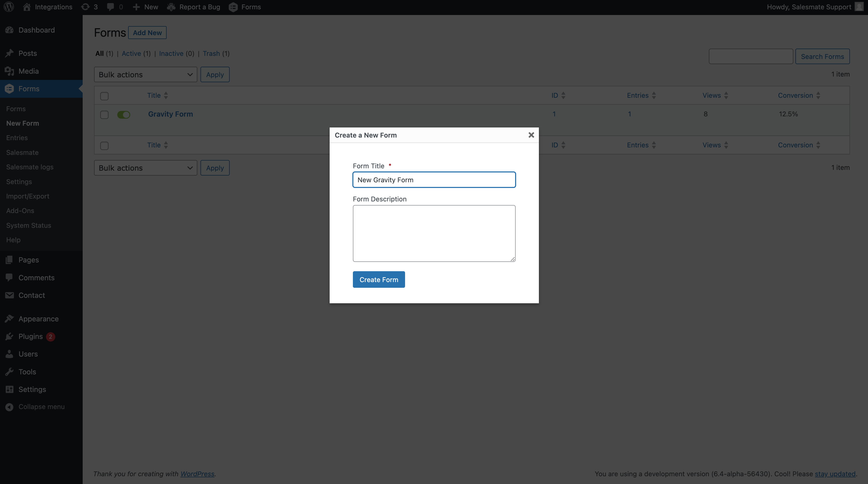Click the Pages icon in sidebar
Image resolution: width=868 pixels, height=484 pixels.
pos(10,260)
